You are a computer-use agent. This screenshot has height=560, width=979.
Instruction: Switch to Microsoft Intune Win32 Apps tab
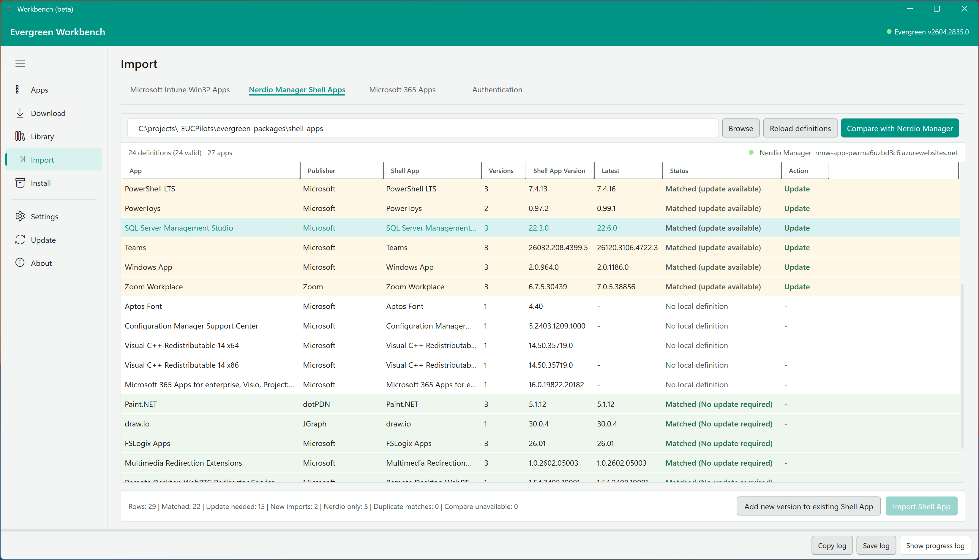coord(180,90)
